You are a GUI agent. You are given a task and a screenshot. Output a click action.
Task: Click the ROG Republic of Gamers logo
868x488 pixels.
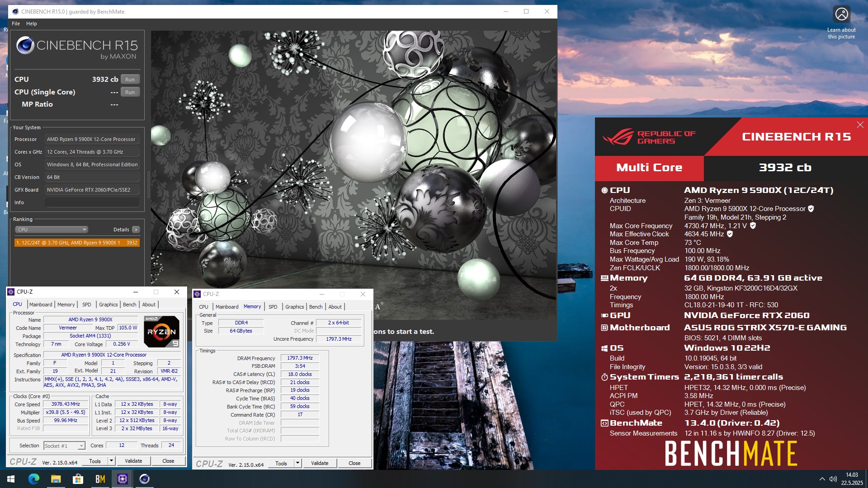(x=649, y=137)
